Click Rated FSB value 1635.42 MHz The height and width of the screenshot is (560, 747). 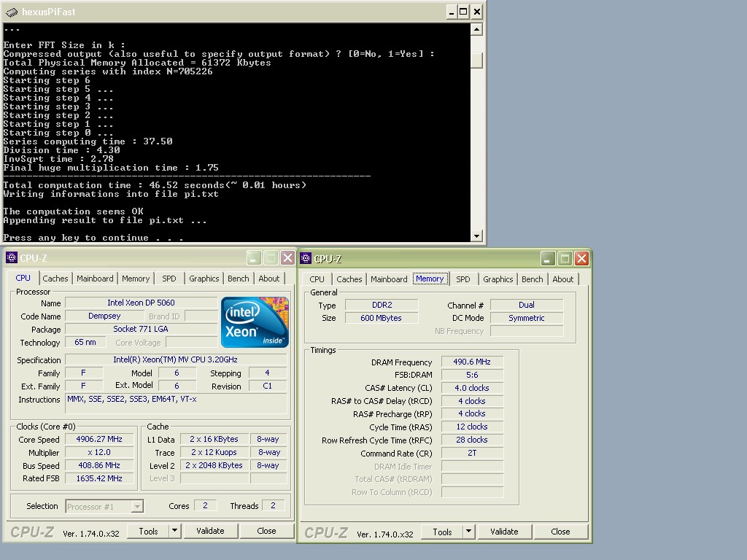[x=99, y=478]
